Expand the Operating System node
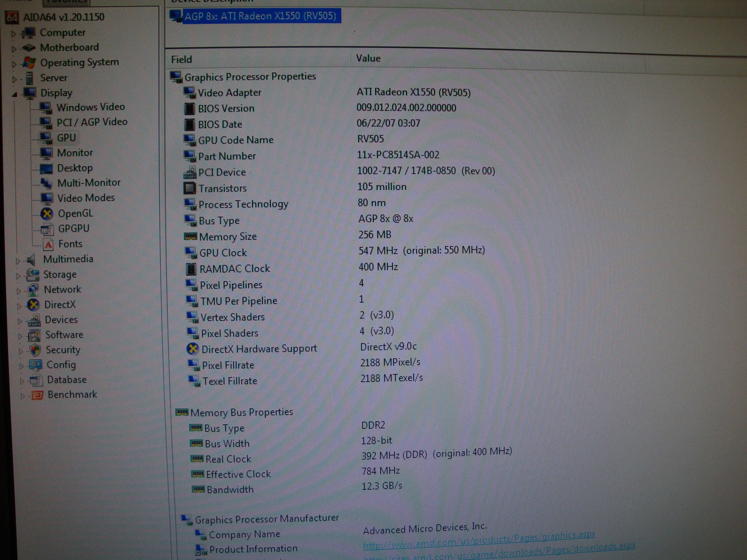Screen dimensions: 747x560 tap(14, 64)
